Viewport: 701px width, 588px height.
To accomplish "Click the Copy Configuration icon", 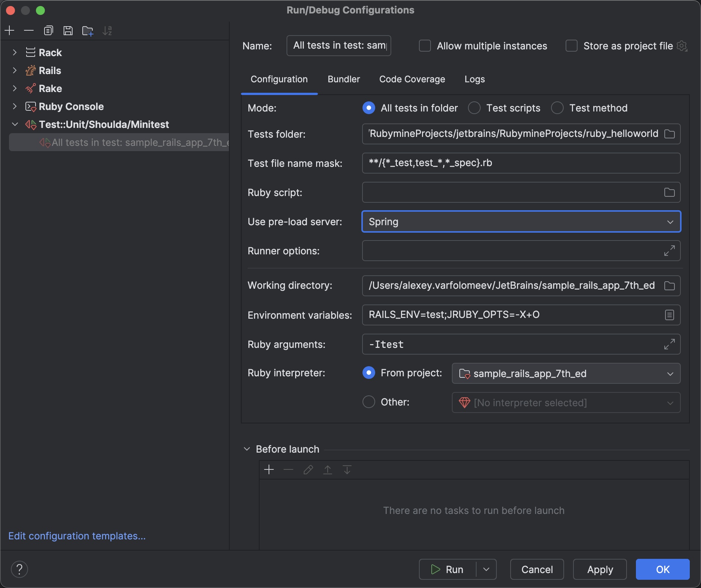I will 48,31.
